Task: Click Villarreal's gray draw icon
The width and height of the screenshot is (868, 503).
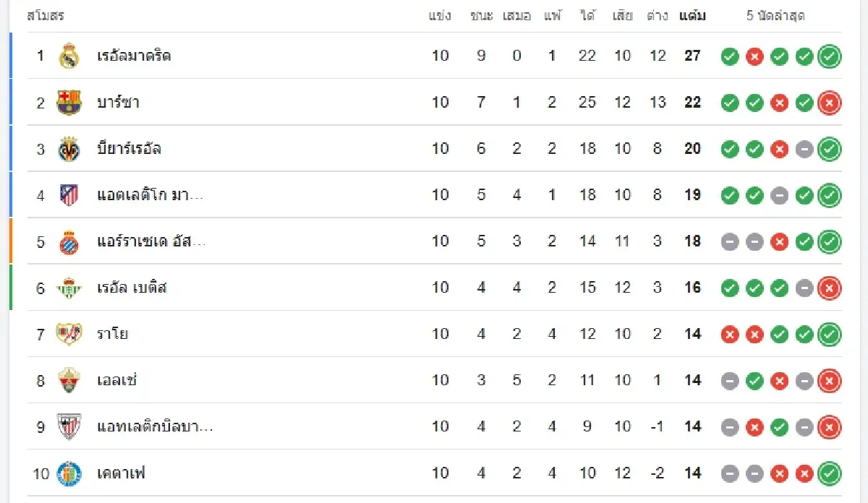Action: [x=804, y=149]
